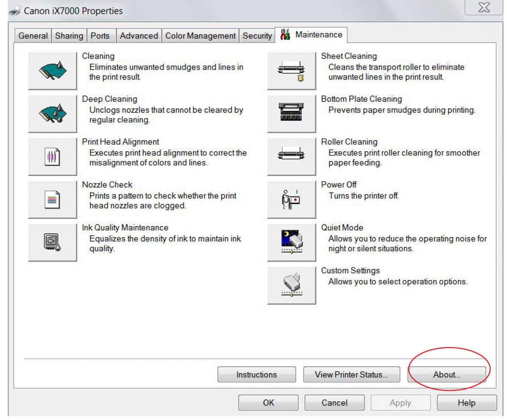507x420 pixels.
Task: Click 'Turns the printer off.' description
Action: (x=364, y=196)
